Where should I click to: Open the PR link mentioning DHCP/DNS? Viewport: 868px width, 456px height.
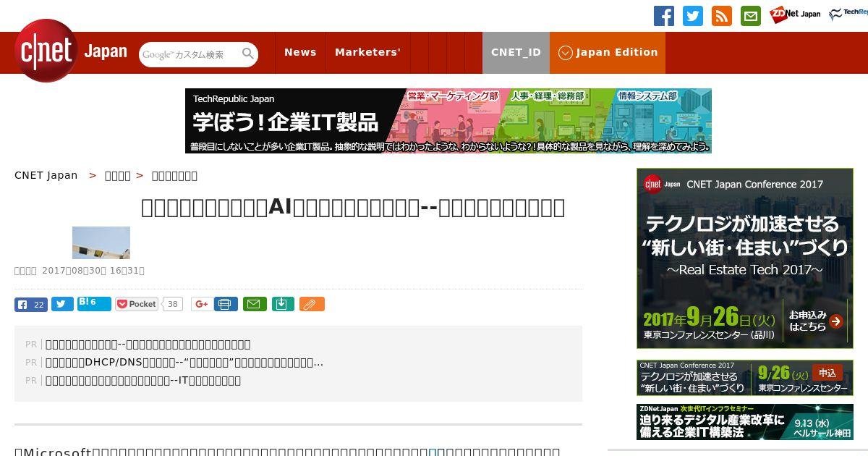(184, 362)
